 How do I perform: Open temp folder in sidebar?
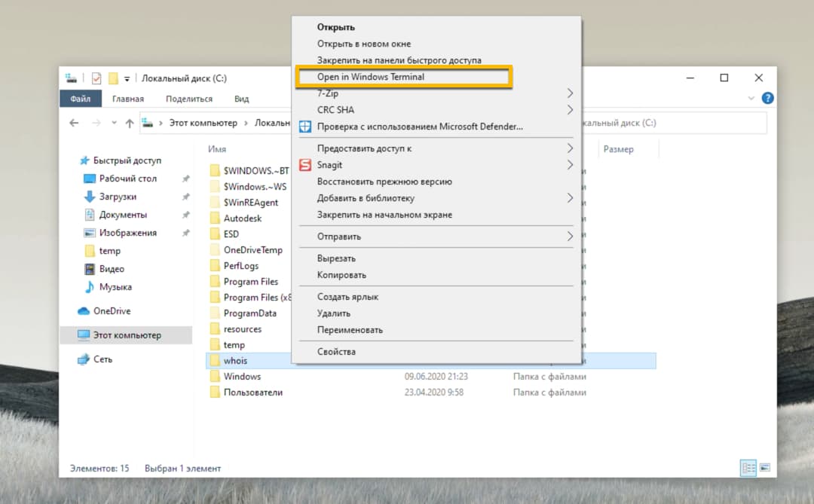(103, 251)
